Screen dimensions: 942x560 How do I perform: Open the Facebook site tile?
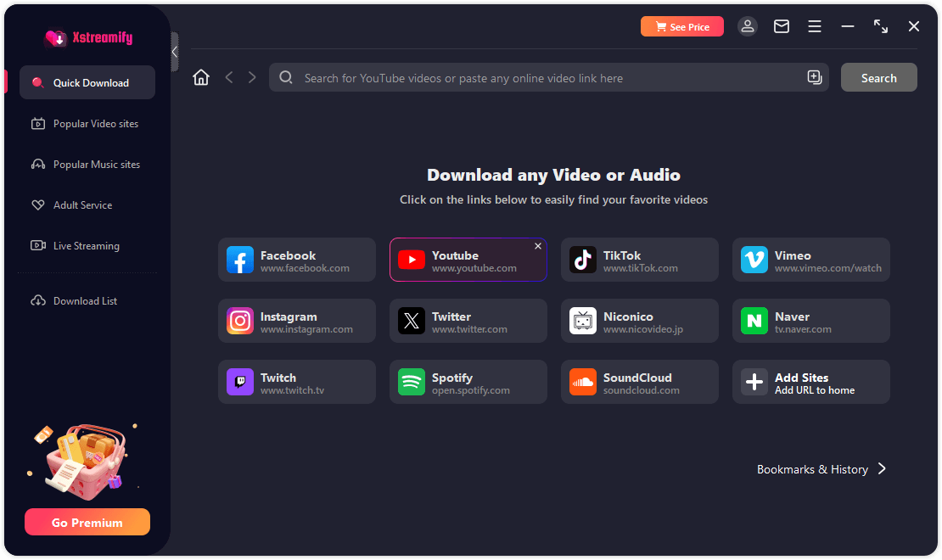(x=296, y=260)
